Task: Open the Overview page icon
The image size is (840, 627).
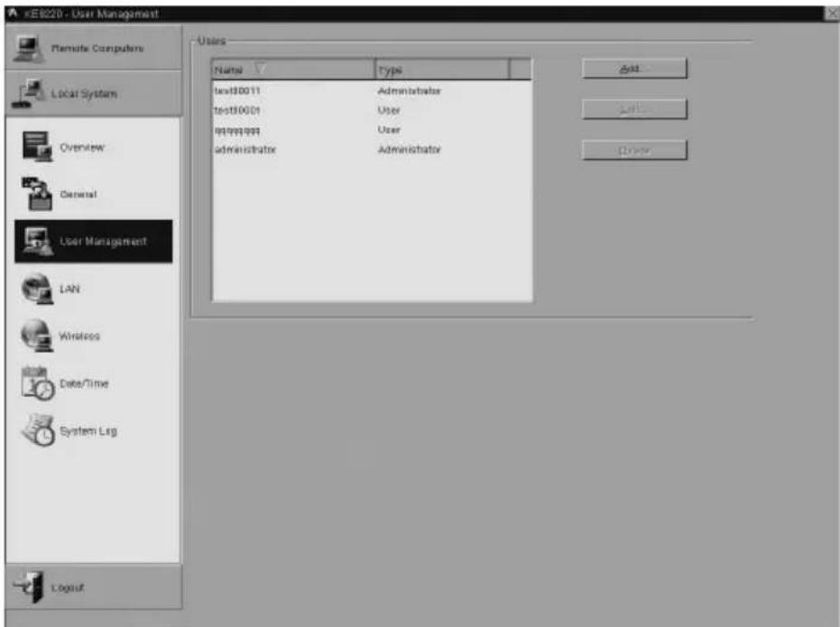Action: tap(38, 147)
